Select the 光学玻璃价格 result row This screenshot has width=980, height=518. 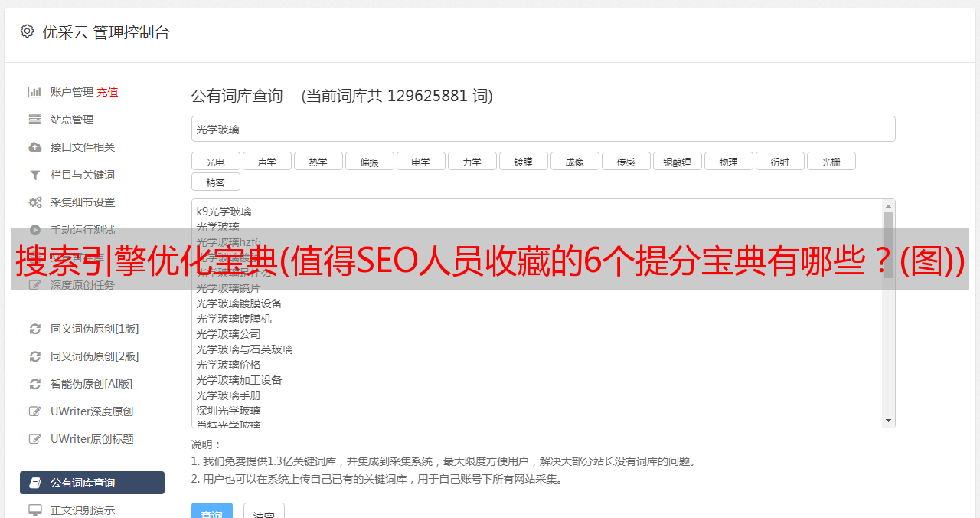228,365
